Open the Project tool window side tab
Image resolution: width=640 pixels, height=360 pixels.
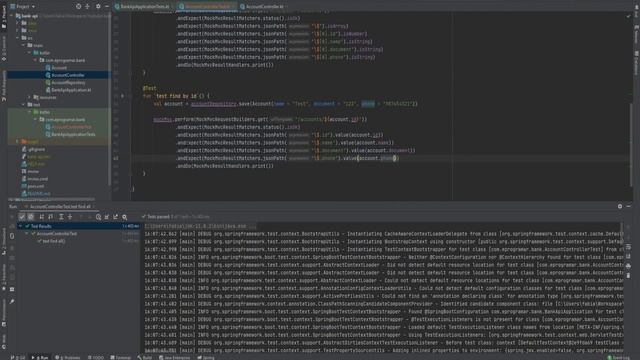(4, 16)
